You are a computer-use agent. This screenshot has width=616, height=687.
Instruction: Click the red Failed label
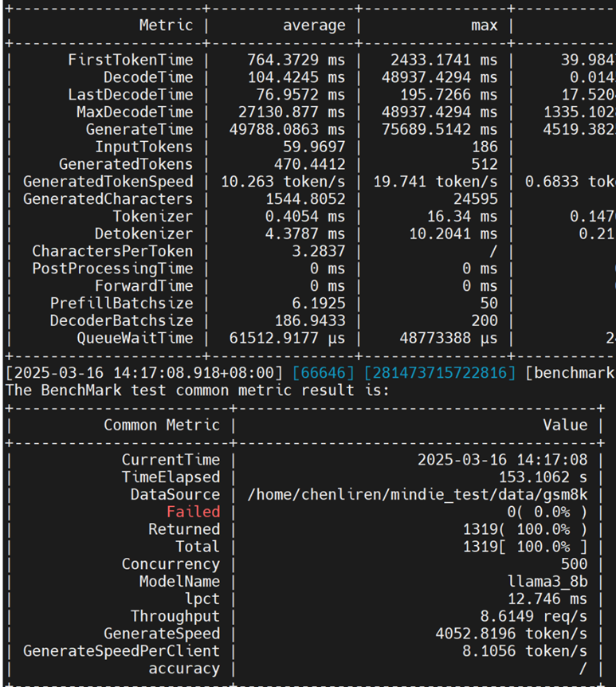coord(193,512)
